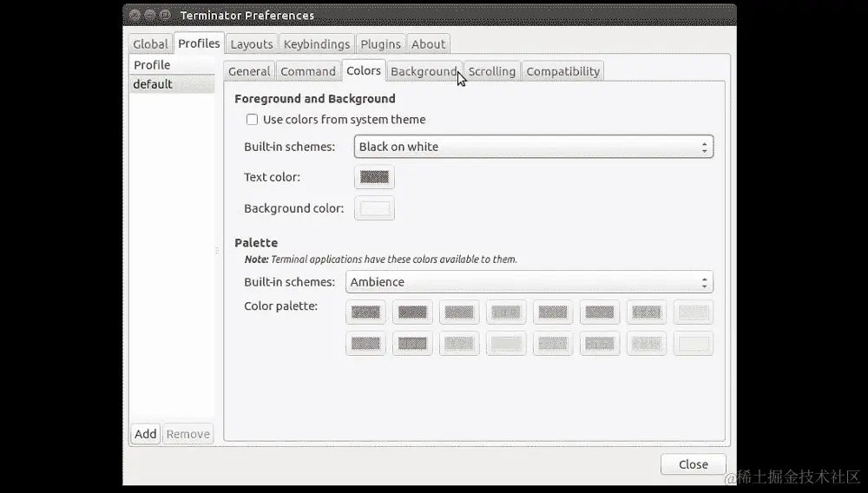Select the Colors profile sub-tab
Screen dimensions: 868x493
click(364, 70)
